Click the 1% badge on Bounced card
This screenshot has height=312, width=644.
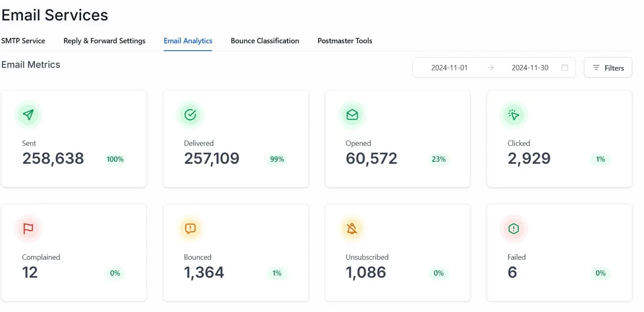(x=277, y=273)
